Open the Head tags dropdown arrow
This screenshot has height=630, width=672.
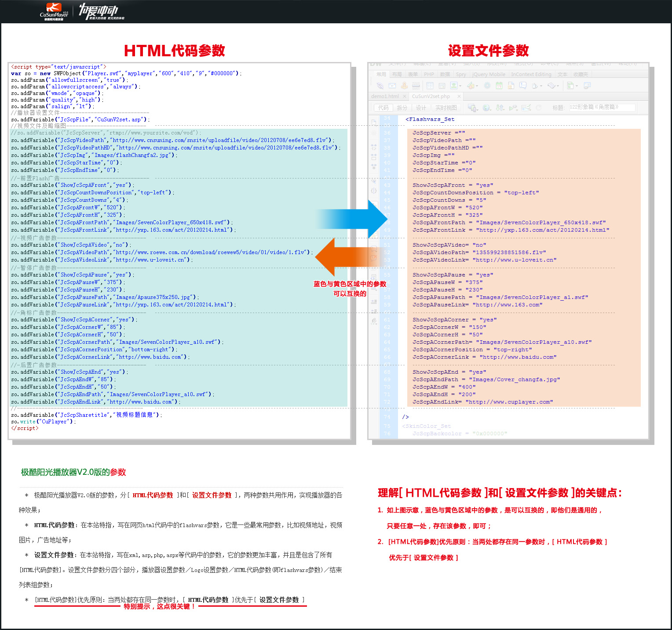pyautogui.click(x=541, y=86)
